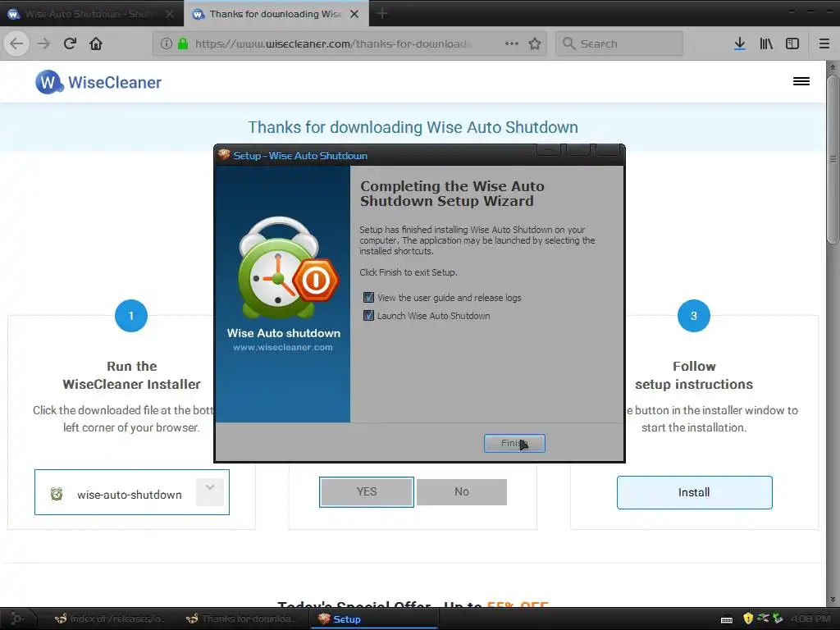The image size is (840, 630).
Task: Click the browser Forward arrow button
Action: click(x=43, y=43)
